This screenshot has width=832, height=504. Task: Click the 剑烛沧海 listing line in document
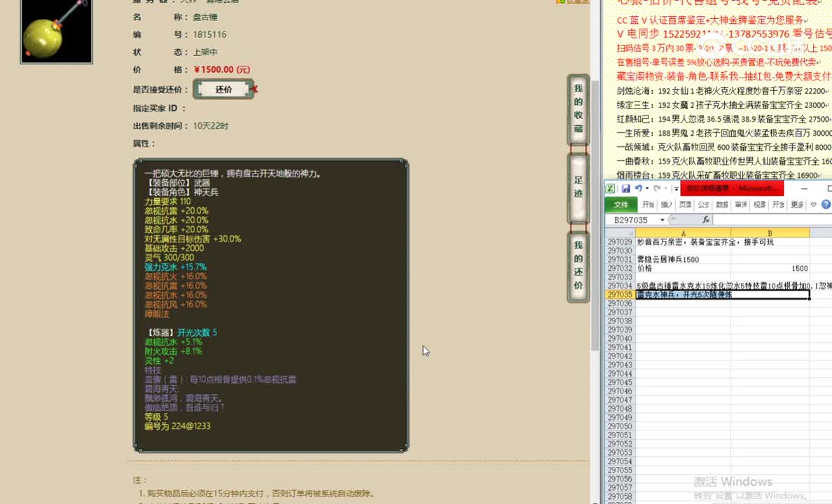(723, 91)
